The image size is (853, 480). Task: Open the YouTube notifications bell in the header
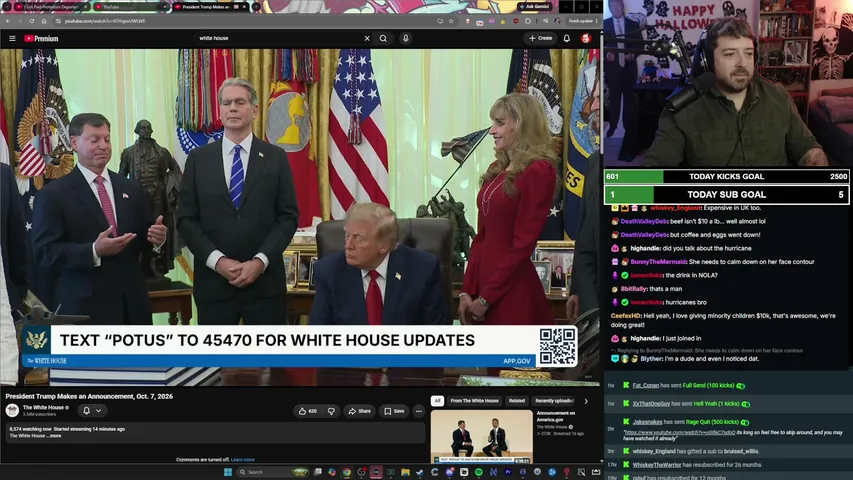pyautogui.click(x=566, y=39)
